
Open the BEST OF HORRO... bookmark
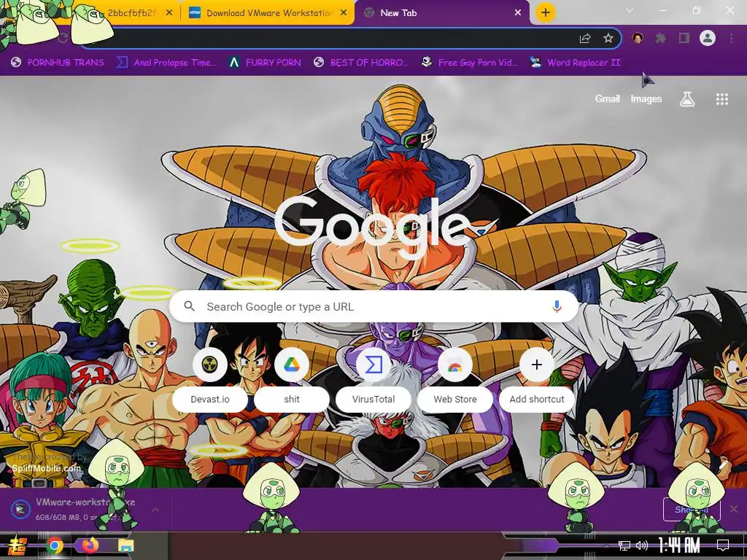(361, 63)
